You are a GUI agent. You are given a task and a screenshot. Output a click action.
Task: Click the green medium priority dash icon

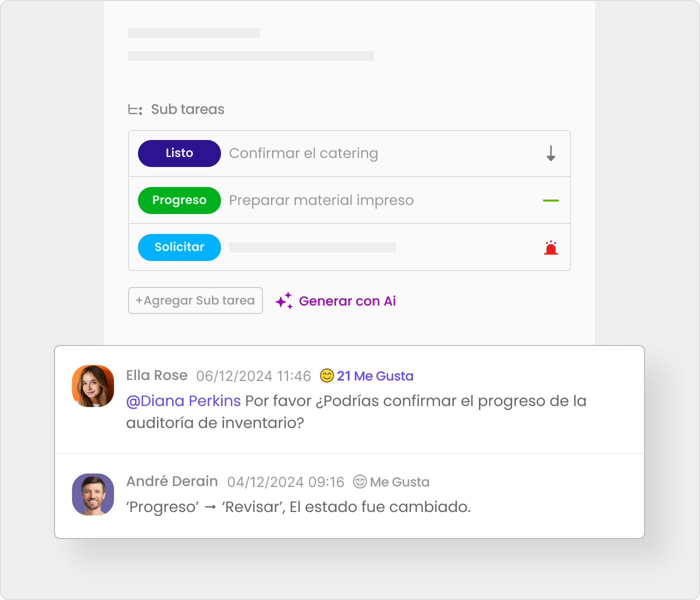550,200
